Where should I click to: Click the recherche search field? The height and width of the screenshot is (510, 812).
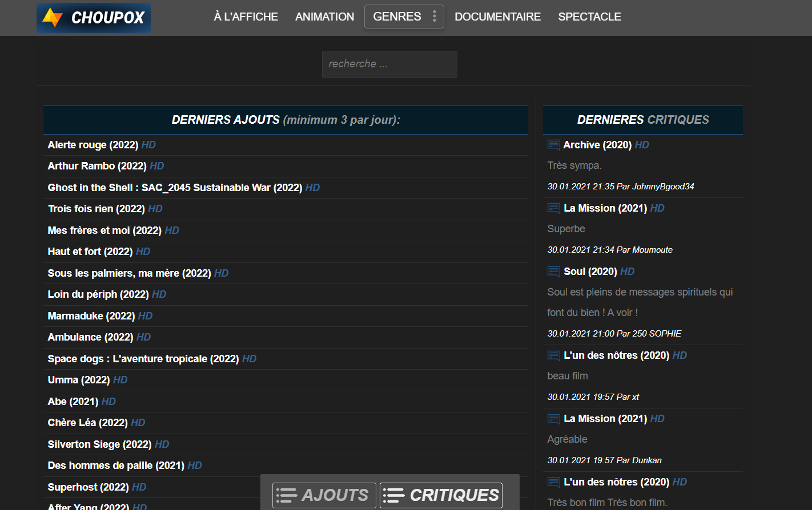click(389, 64)
